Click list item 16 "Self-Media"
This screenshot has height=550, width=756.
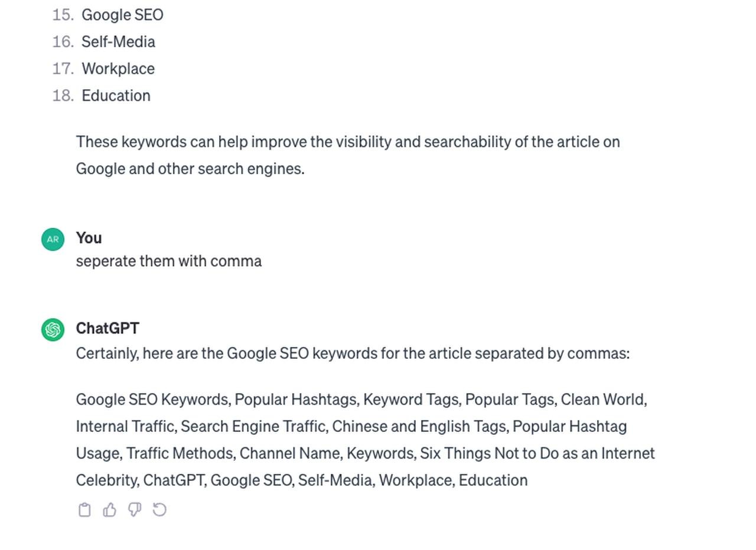pos(118,42)
